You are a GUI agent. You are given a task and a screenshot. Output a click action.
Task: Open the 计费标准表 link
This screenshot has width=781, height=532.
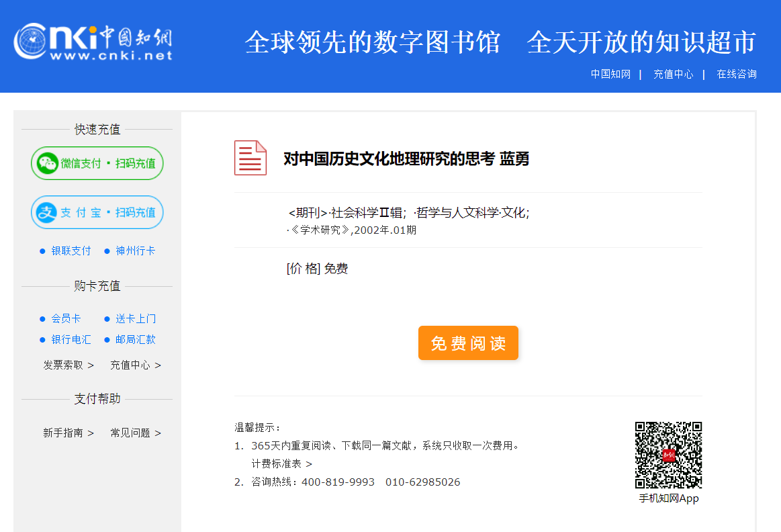(282, 464)
